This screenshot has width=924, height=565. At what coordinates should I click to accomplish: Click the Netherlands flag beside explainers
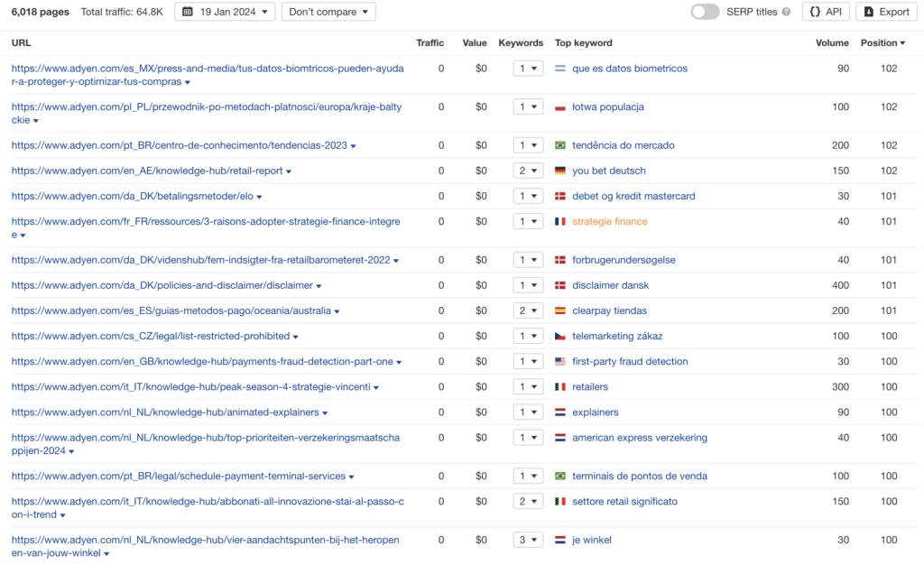pos(559,412)
